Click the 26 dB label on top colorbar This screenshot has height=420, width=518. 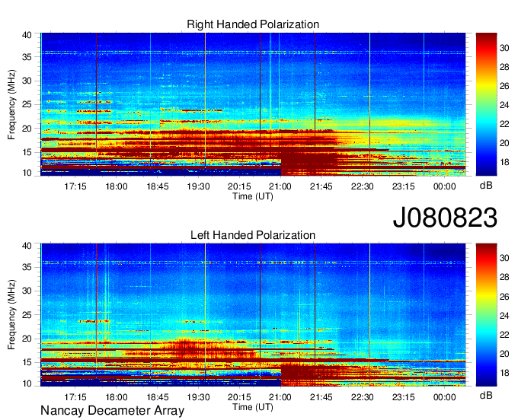[504, 87]
